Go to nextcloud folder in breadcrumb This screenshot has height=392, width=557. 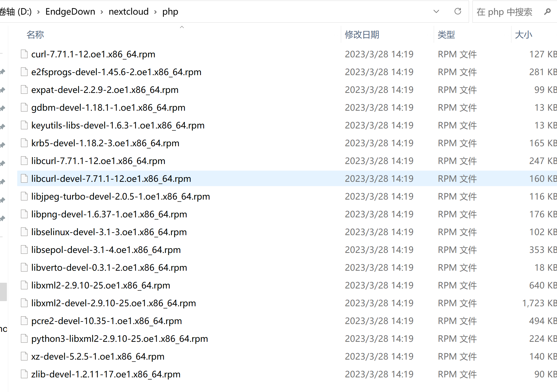pyautogui.click(x=129, y=11)
